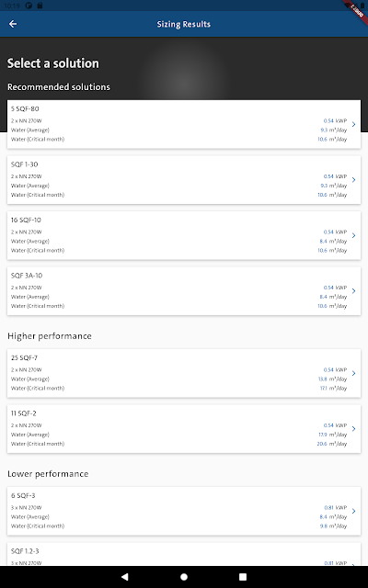Choose the 6 SQF-3 lower performance card
The height and width of the screenshot is (588, 368).
click(x=184, y=511)
